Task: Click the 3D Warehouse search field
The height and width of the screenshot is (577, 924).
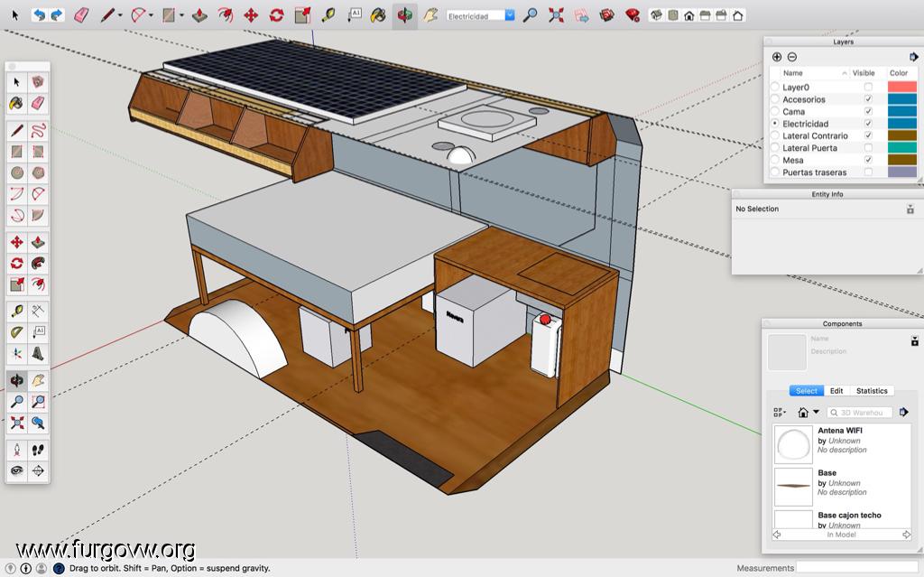Action: click(860, 413)
